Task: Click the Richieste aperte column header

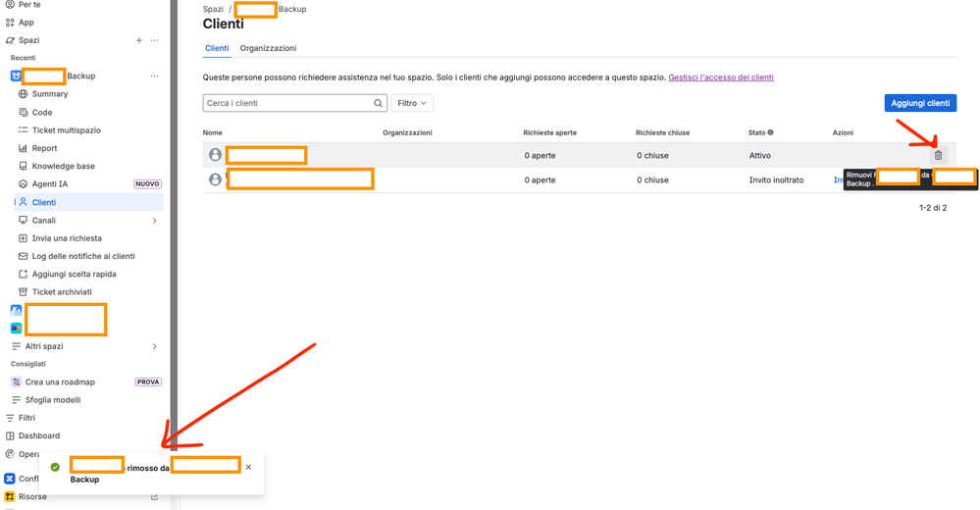Action: tap(550, 132)
